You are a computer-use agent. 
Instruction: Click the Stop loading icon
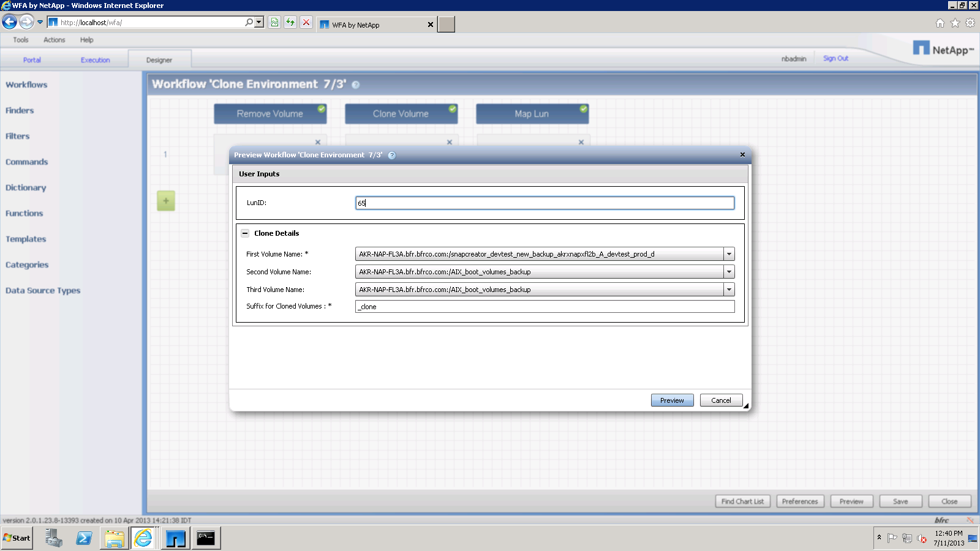306,23
